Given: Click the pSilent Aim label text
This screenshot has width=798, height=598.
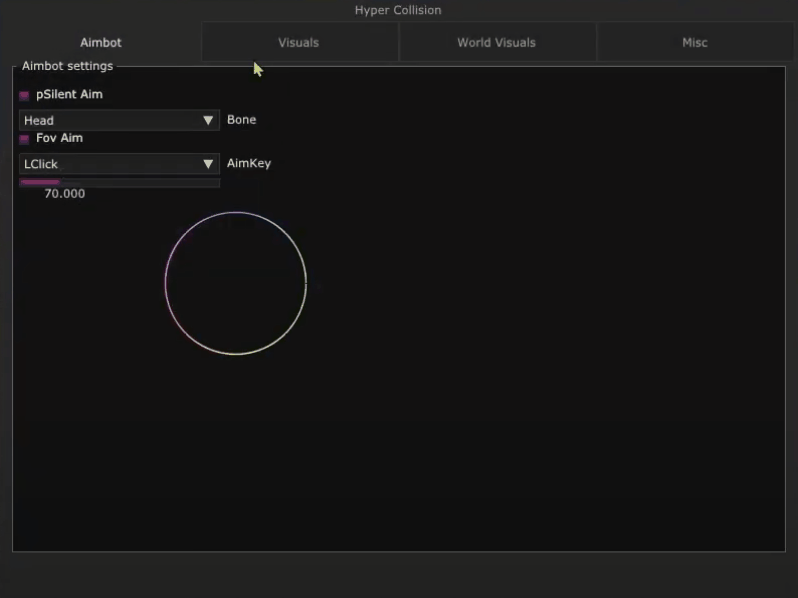Looking at the screenshot, I should coord(69,95).
